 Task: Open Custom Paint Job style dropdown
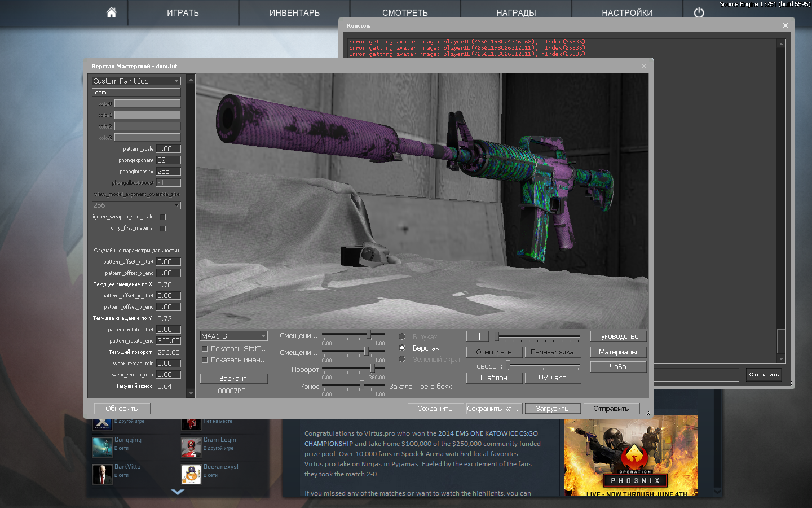tap(136, 81)
